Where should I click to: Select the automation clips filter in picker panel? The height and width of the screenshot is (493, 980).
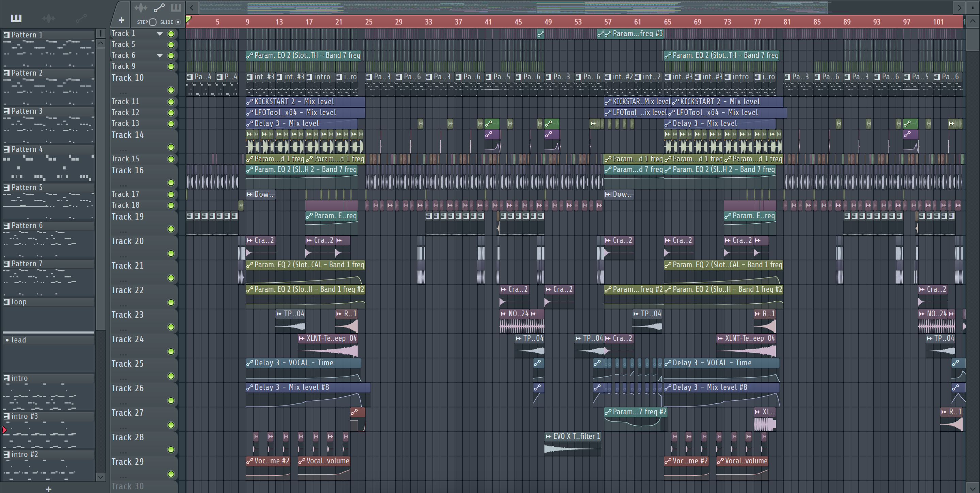[x=81, y=18]
